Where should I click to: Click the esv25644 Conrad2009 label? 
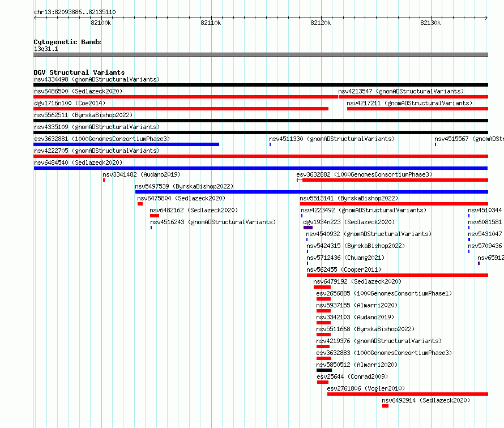[x=352, y=376]
